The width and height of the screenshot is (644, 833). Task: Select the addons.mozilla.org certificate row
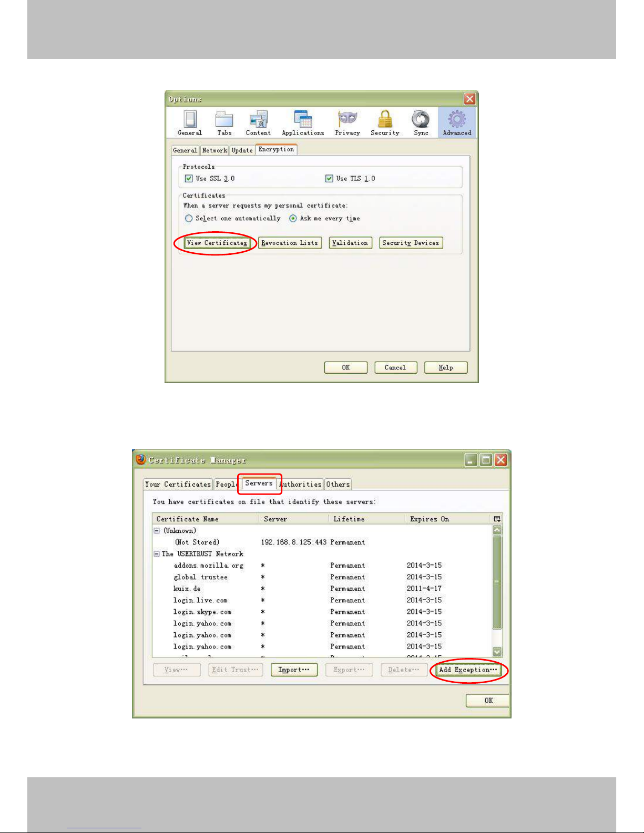pos(208,565)
